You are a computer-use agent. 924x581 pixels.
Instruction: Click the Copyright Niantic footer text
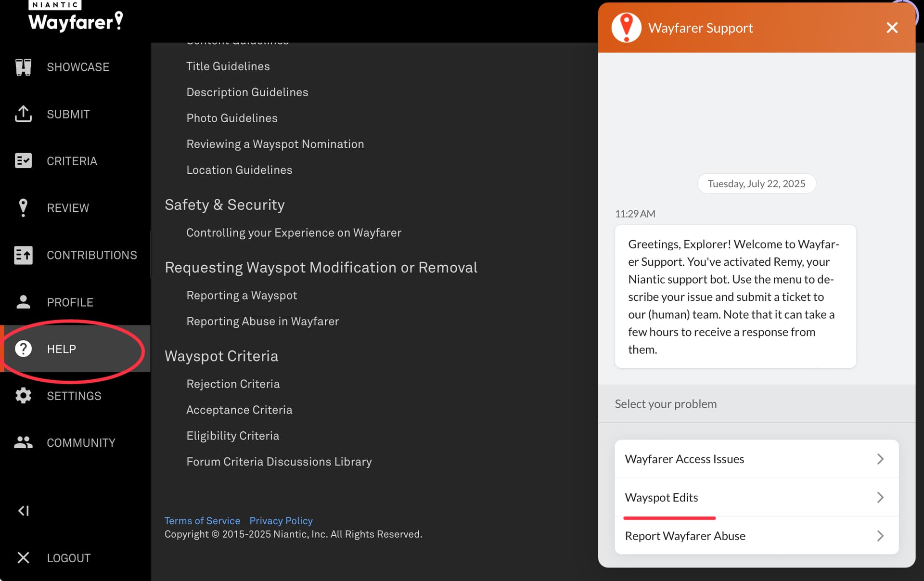click(x=294, y=534)
